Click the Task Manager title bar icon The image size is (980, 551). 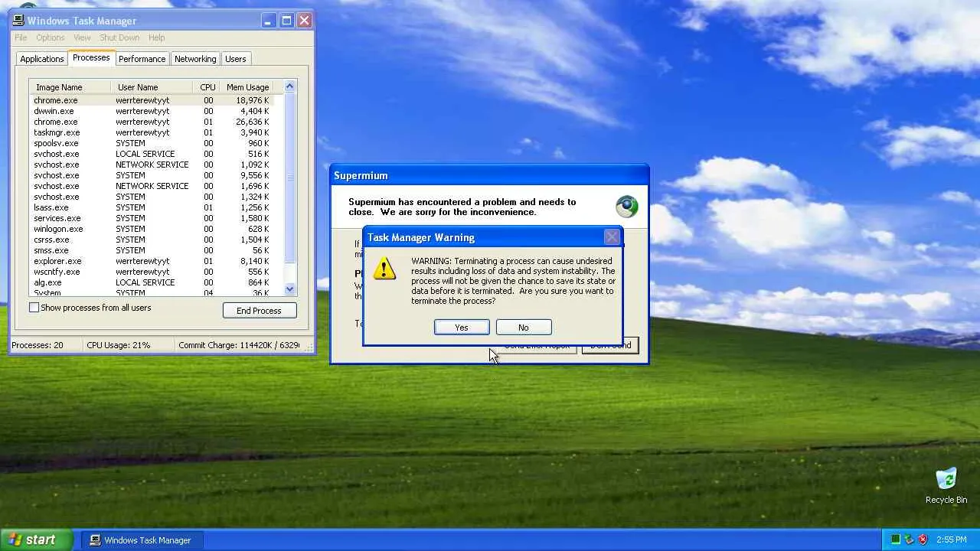(x=18, y=21)
